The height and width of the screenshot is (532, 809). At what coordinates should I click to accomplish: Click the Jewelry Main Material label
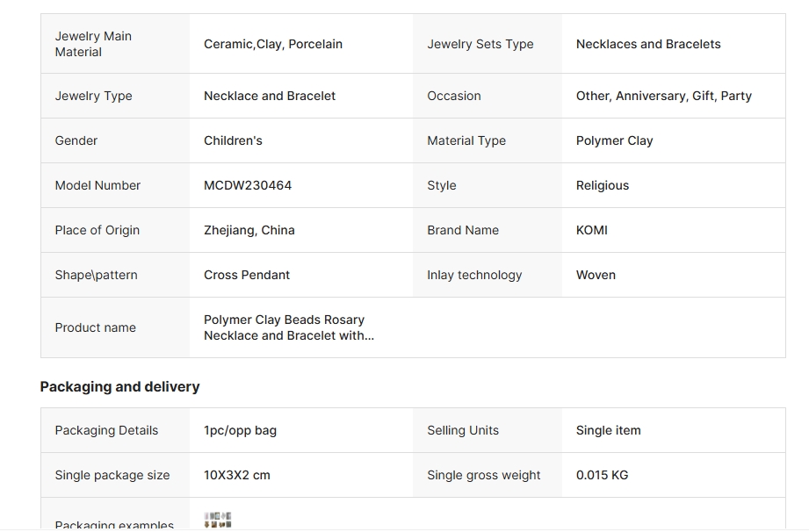(x=93, y=44)
